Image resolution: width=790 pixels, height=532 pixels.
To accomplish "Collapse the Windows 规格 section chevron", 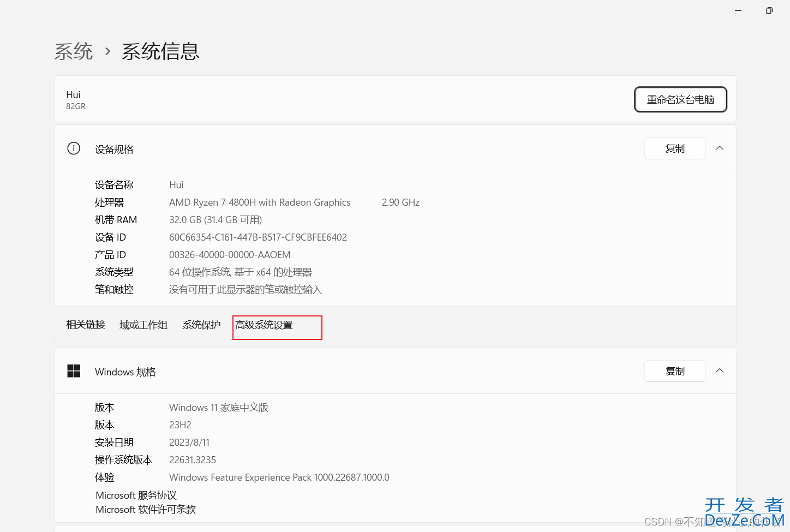I will pos(720,370).
